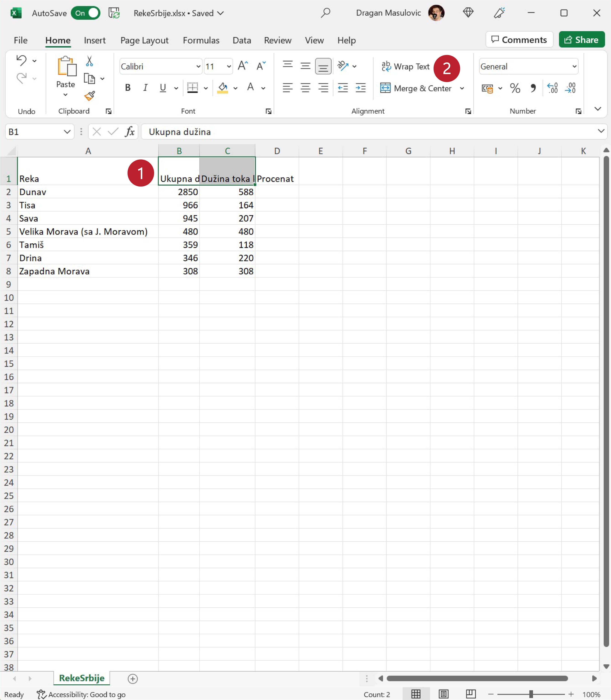
Task: Switch to the Insert ribbon tab
Action: [95, 40]
